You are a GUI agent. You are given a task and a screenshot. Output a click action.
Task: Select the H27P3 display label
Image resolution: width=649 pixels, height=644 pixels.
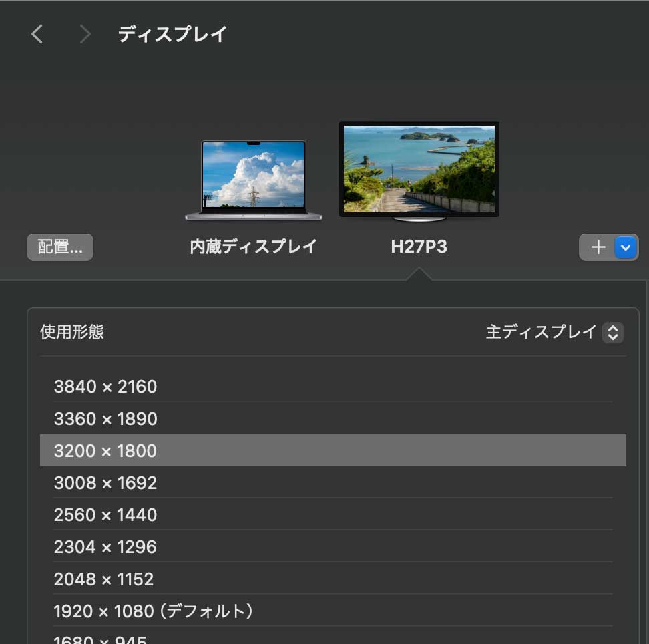(419, 247)
